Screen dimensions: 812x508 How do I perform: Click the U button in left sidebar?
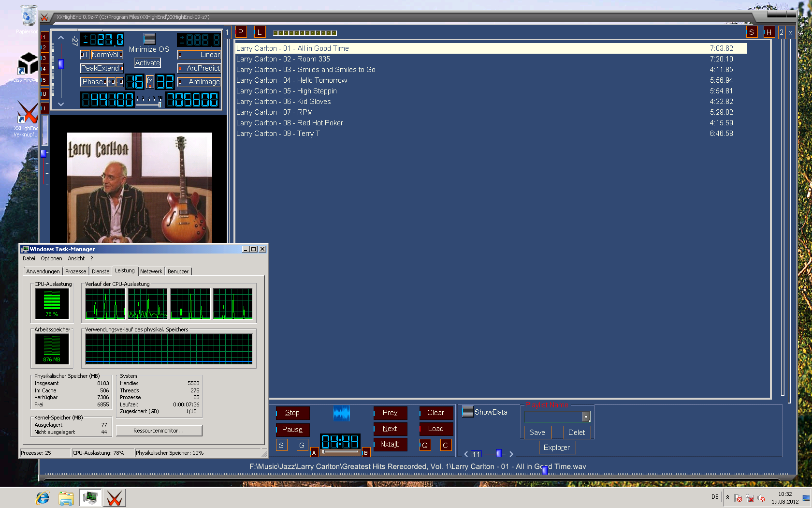tap(44, 94)
